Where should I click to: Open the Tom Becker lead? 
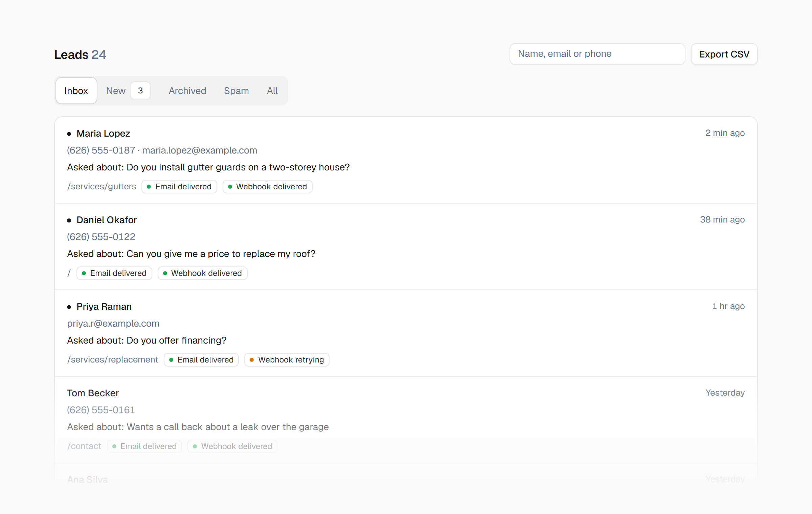406,420
